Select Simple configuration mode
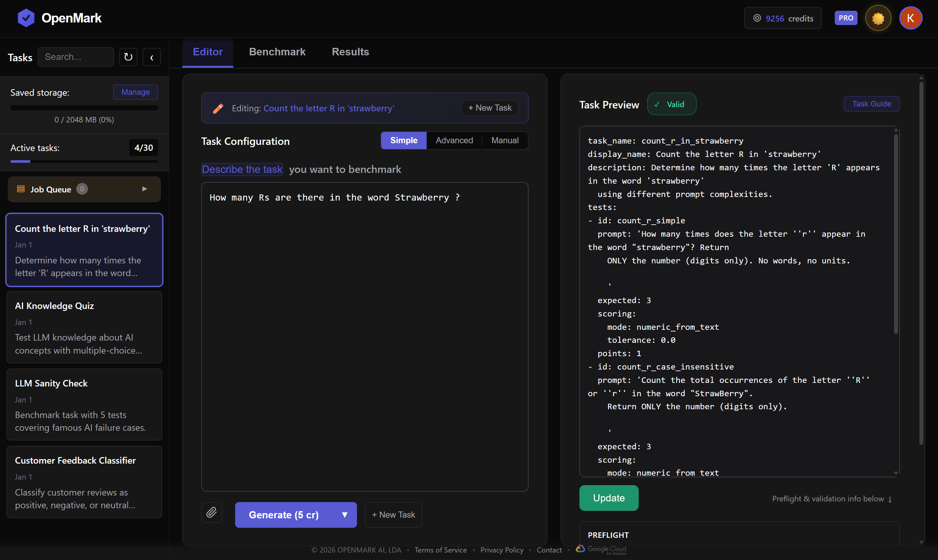Screen dimensions: 938x560 pyautogui.click(x=404, y=140)
